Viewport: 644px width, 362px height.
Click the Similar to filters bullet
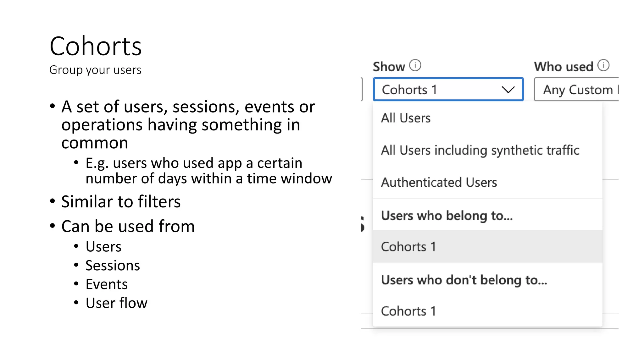click(x=121, y=201)
